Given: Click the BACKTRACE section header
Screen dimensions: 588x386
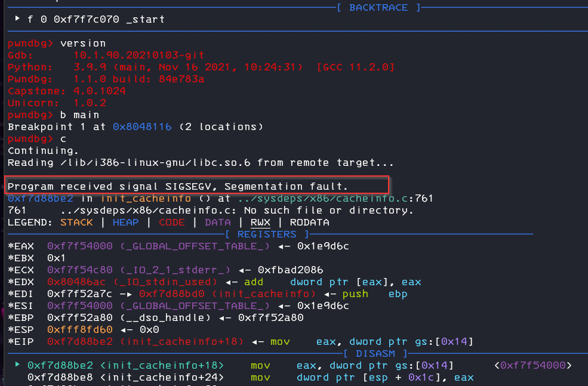Looking at the screenshot, I should tap(378, 8).
